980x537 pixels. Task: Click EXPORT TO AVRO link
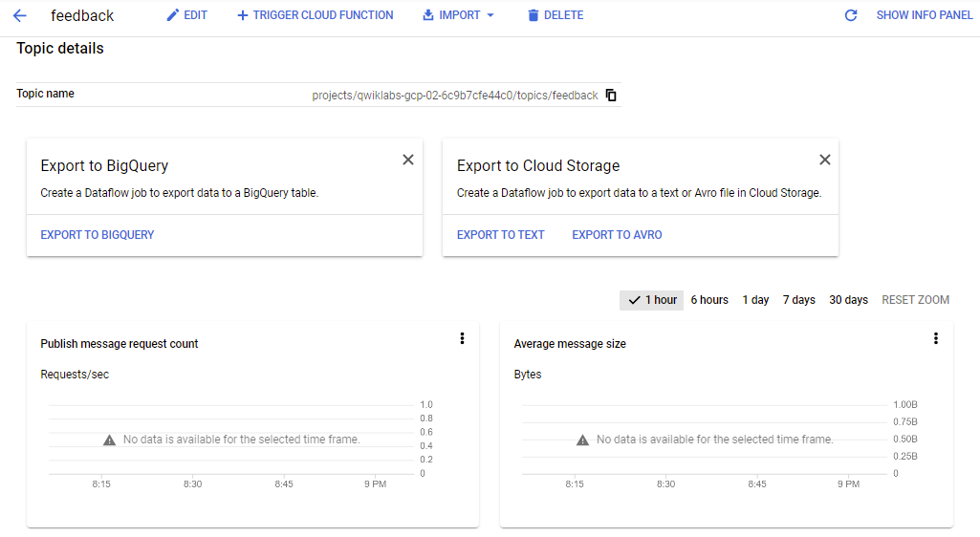(x=617, y=235)
